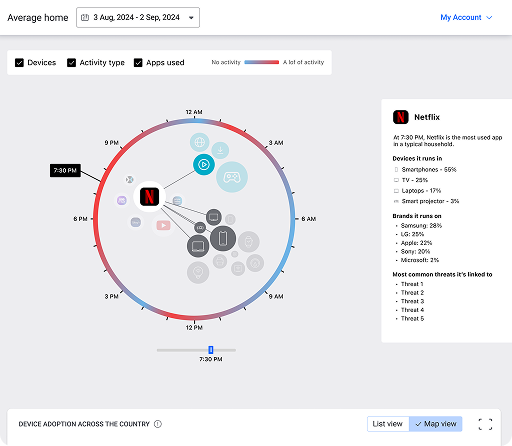Expand the My Account menu

tap(466, 17)
